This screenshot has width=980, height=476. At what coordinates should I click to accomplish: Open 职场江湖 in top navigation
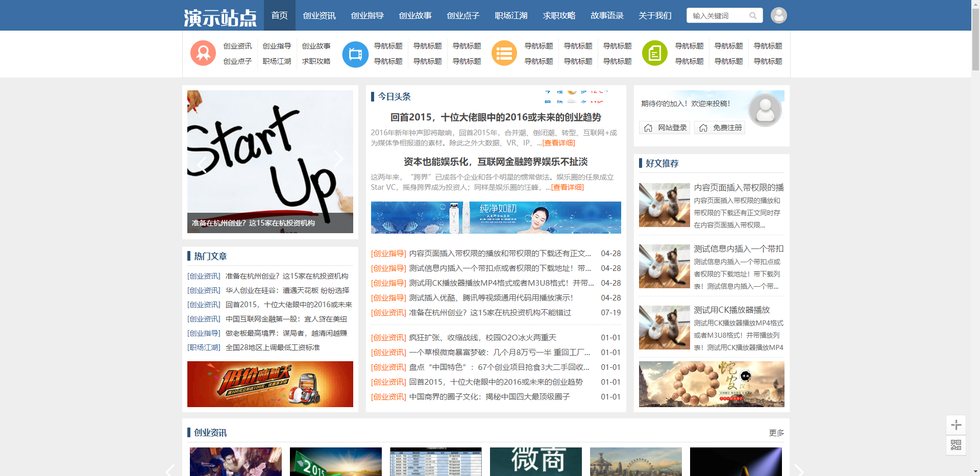(511, 15)
